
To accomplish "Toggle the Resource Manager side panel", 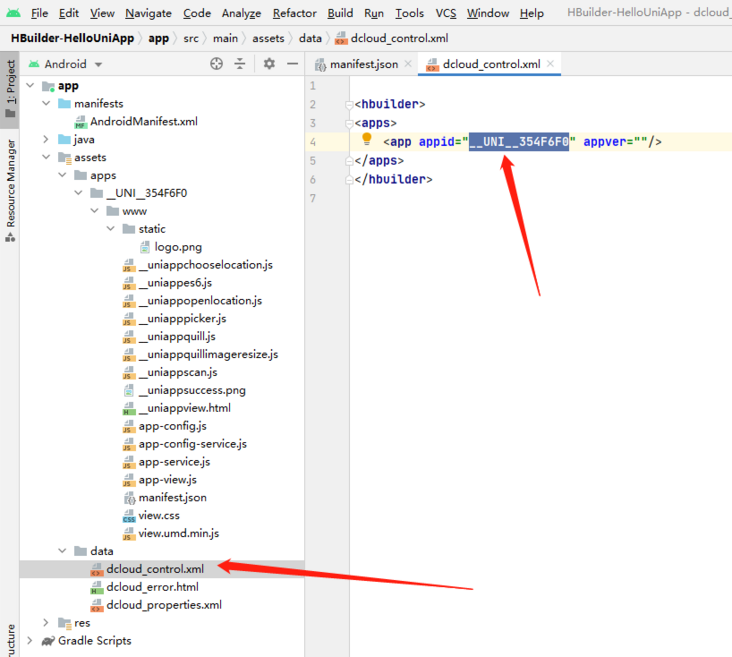I will click(x=10, y=190).
